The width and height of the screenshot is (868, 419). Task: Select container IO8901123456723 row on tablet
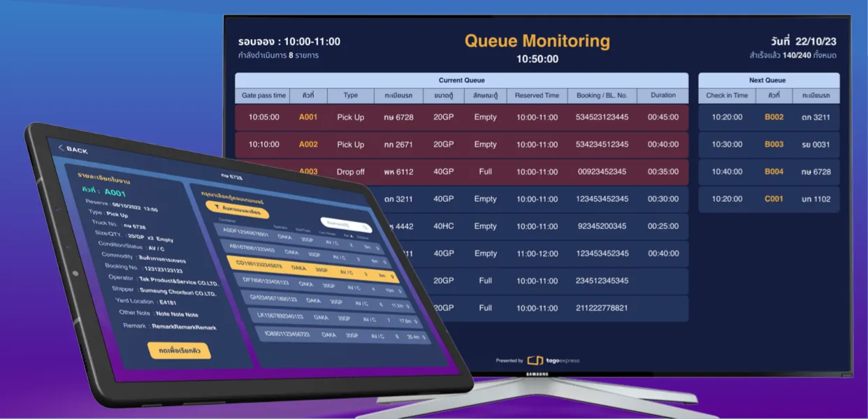tap(342, 335)
